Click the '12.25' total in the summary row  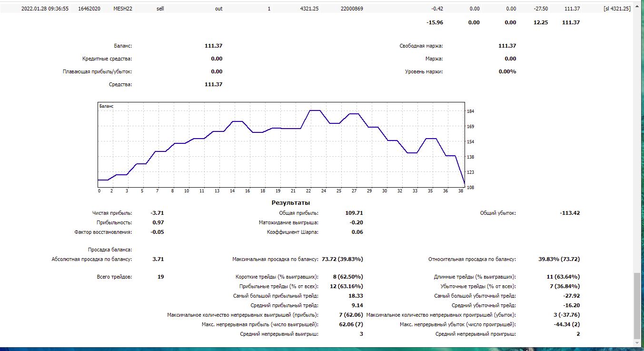click(541, 22)
